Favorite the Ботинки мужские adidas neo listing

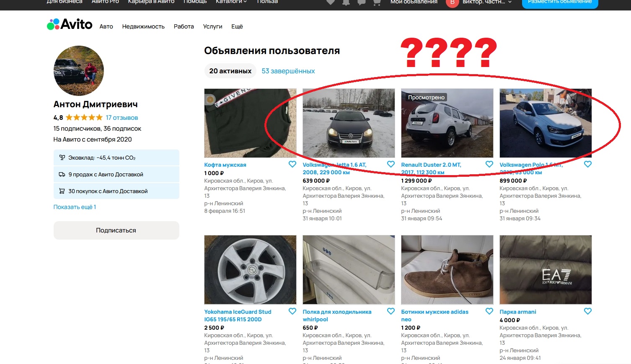coord(489,311)
